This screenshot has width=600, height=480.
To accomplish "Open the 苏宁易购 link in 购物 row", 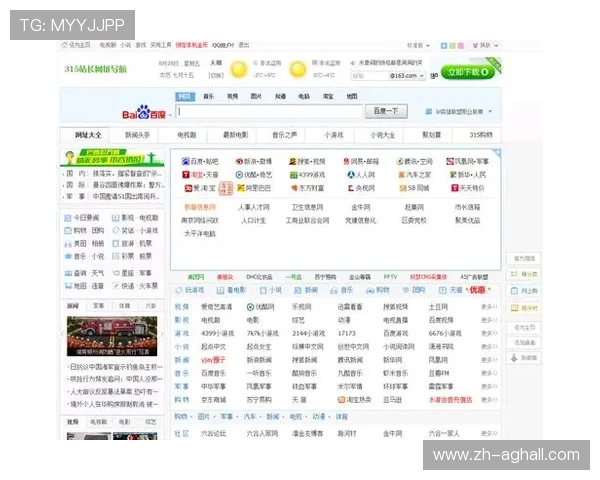I will [259, 400].
